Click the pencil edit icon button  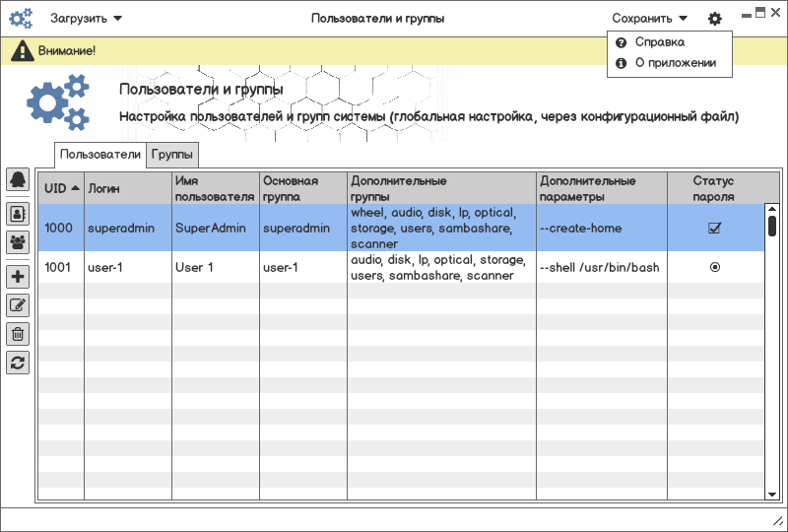pyautogui.click(x=18, y=305)
